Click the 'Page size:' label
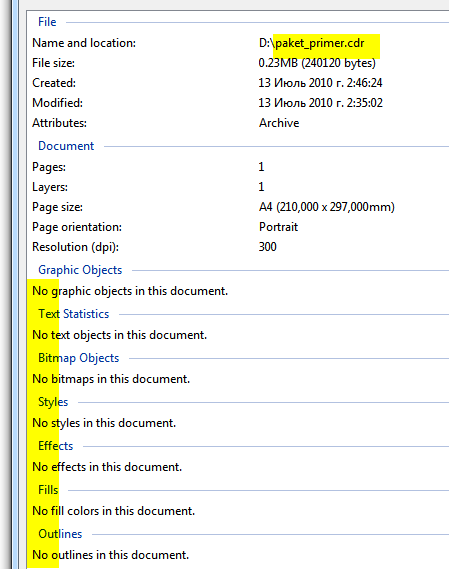 (x=57, y=207)
